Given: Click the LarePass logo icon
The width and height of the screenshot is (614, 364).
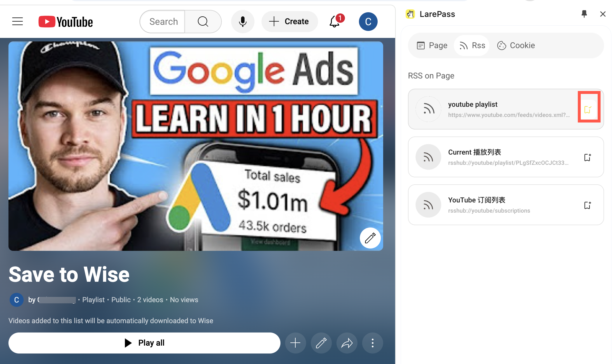Looking at the screenshot, I should 410,14.
